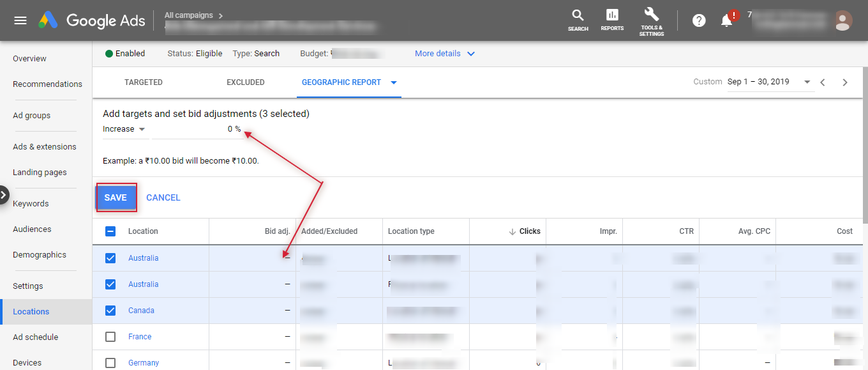Click the Cancel button
The height and width of the screenshot is (370, 868).
pos(163,197)
